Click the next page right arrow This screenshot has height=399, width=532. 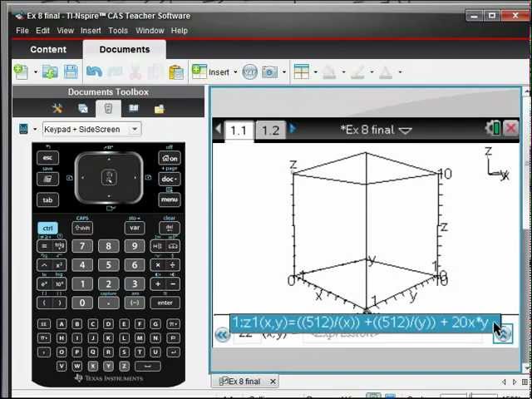(x=293, y=129)
